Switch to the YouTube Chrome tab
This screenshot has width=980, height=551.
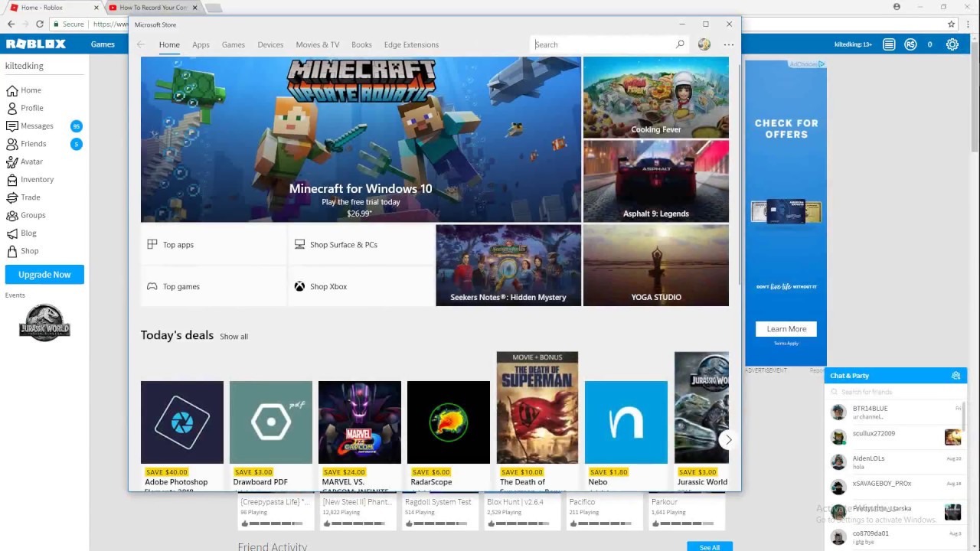pos(152,8)
